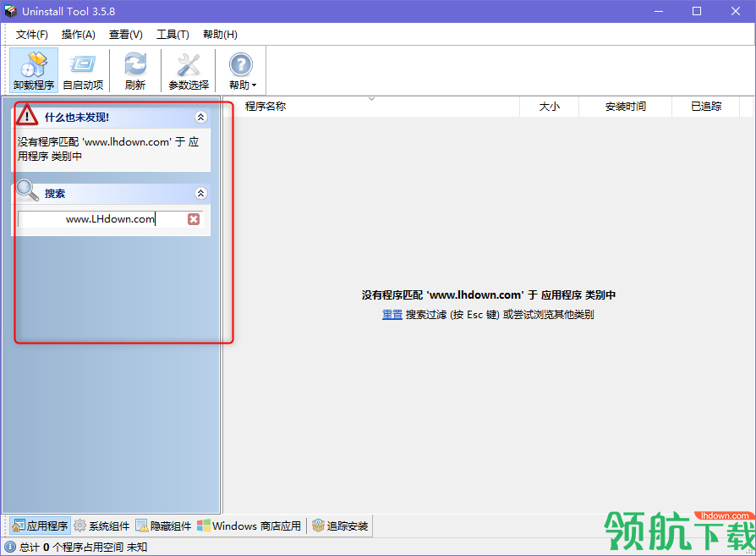Screen dimensions: 756x556
Task: Sort by 安装时间 column header
Action: pyautogui.click(x=625, y=106)
